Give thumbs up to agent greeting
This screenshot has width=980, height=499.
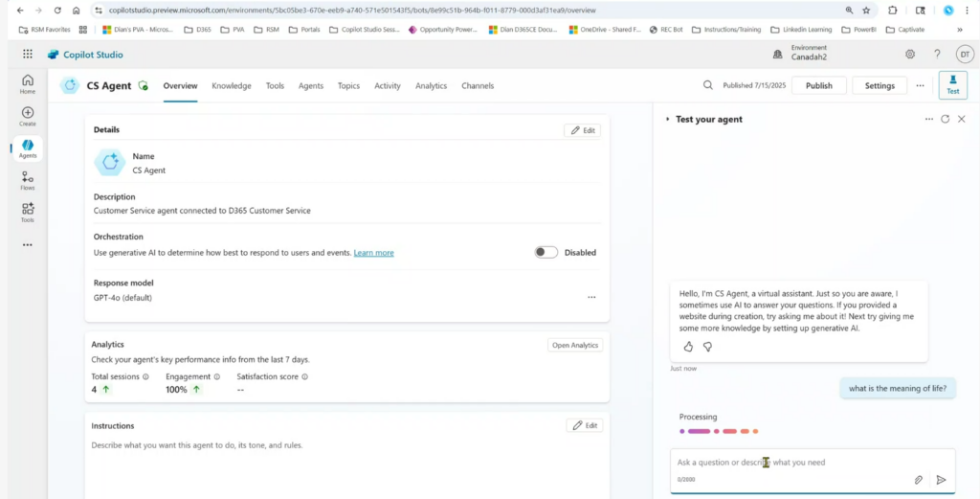tap(688, 347)
